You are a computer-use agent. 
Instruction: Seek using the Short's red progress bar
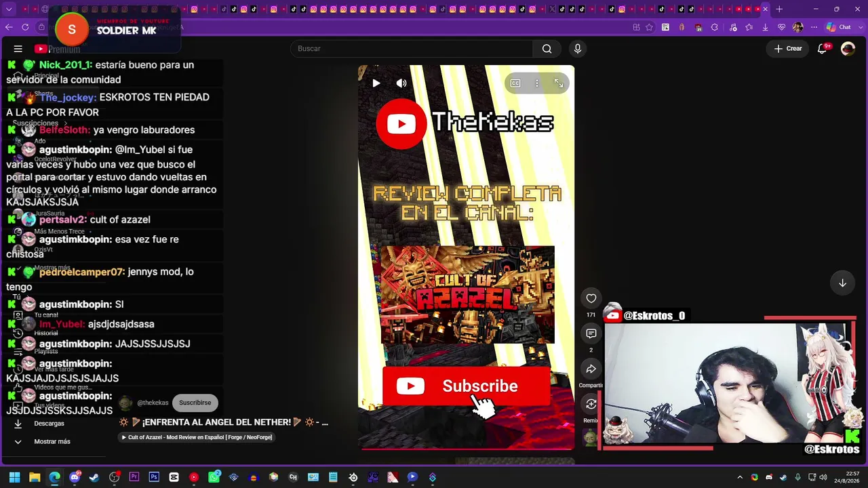(467, 448)
